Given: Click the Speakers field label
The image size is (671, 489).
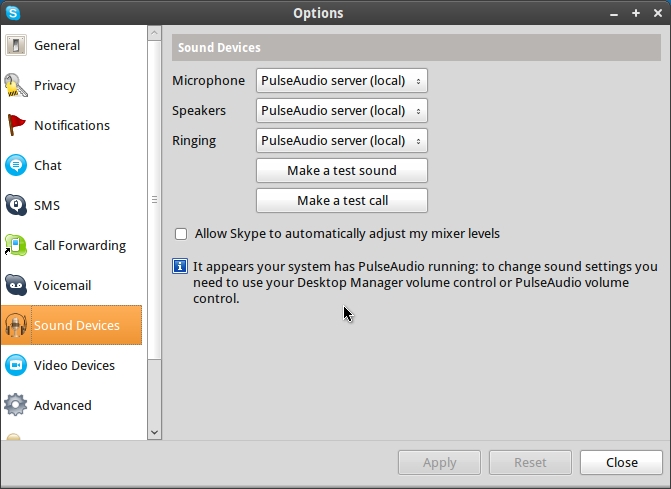Looking at the screenshot, I should pos(199,110).
